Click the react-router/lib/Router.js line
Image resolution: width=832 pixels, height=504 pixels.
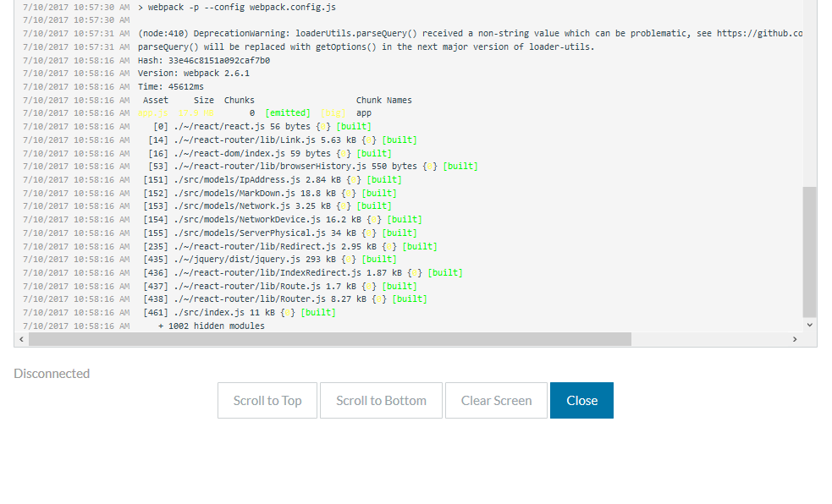[x=285, y=299]
